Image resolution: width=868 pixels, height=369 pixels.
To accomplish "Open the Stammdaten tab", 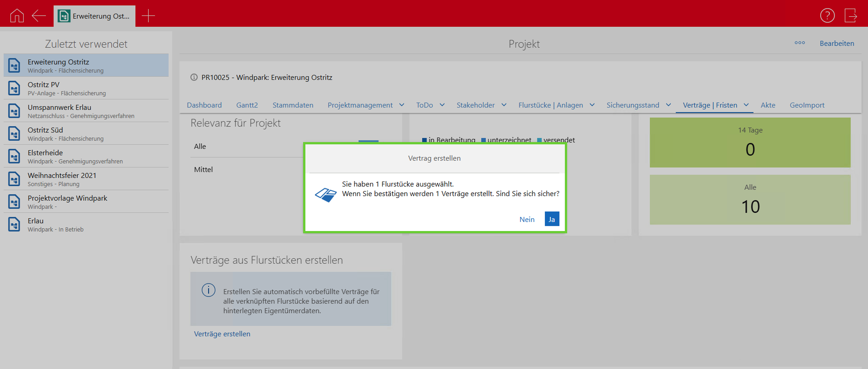I will [x=293, y=105].
